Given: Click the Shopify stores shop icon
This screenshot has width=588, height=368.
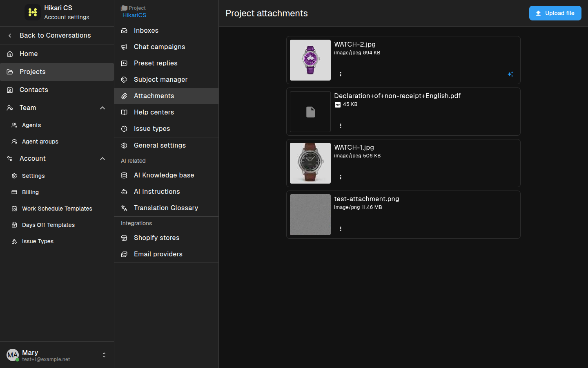Looking at the screenshot, I should 124,238.
